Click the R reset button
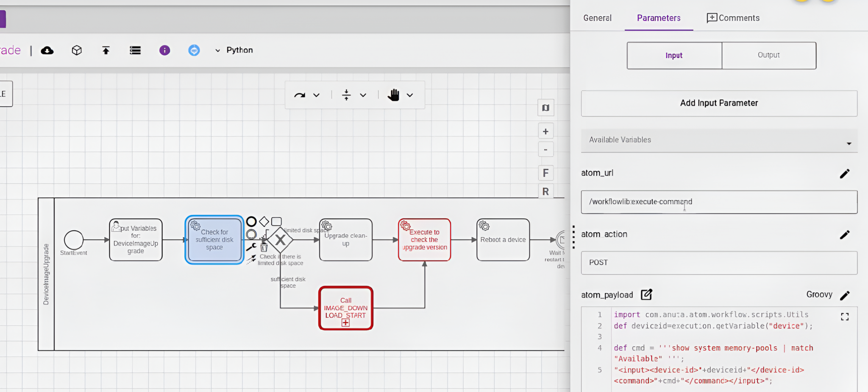This screenshot has width=868, height=392. point(545,191)
